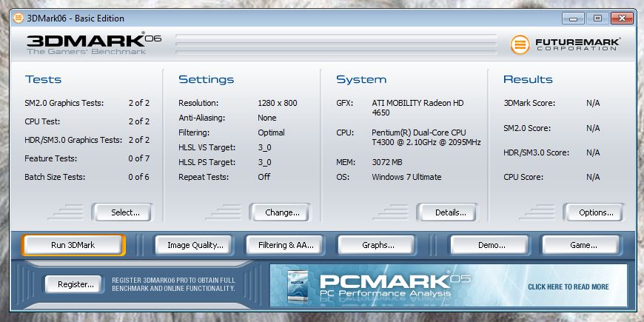The width and height of the screenshot is (644, 322).
Task: Click the HDR/SM3.0 Score N/A value
Action: click(593, 152)
